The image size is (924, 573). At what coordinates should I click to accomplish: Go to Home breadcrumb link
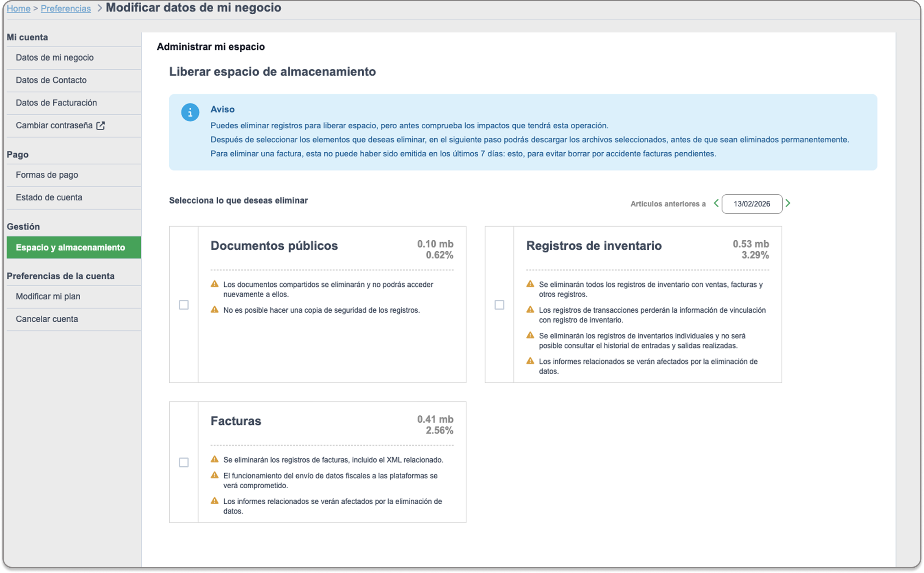(18, 9)
